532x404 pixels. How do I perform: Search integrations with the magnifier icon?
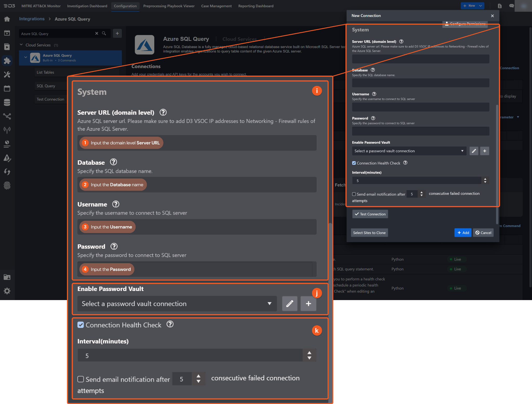(104, 34)
